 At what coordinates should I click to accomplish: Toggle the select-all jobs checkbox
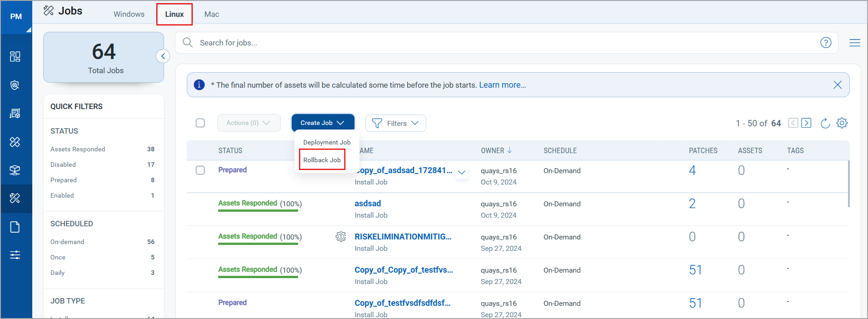[x=200, y=123]
